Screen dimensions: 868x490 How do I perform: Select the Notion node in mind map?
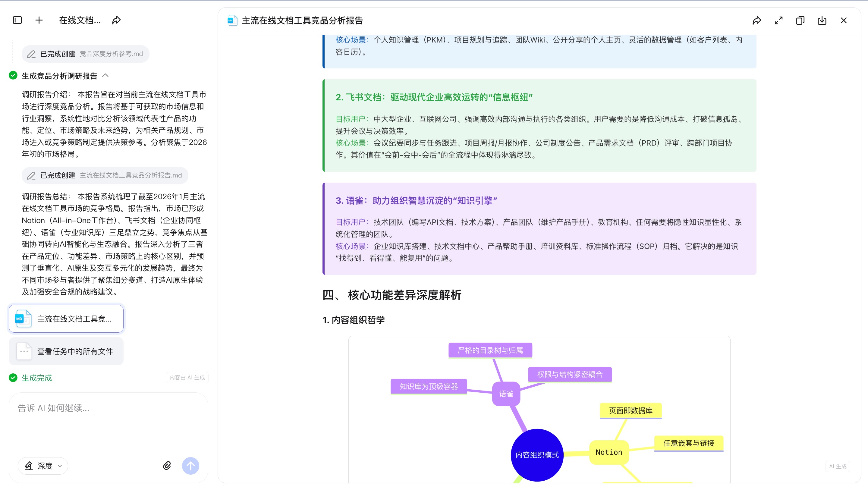point(609,452)
